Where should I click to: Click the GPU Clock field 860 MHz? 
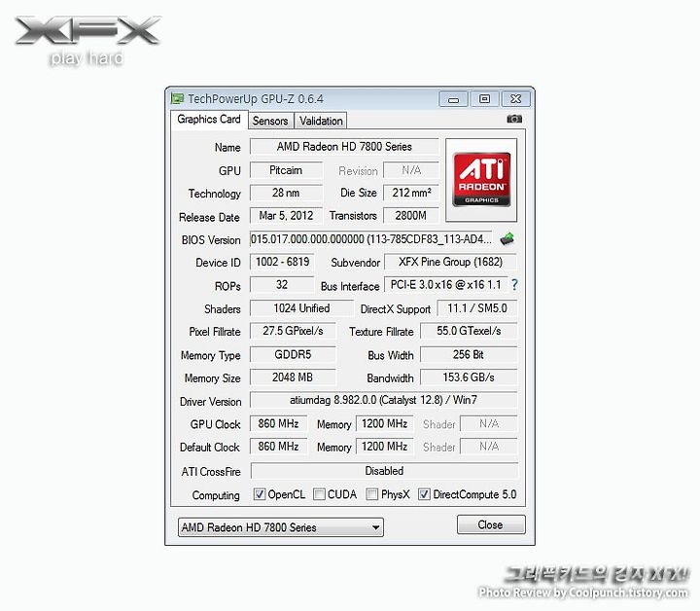[x=279, y=423]
